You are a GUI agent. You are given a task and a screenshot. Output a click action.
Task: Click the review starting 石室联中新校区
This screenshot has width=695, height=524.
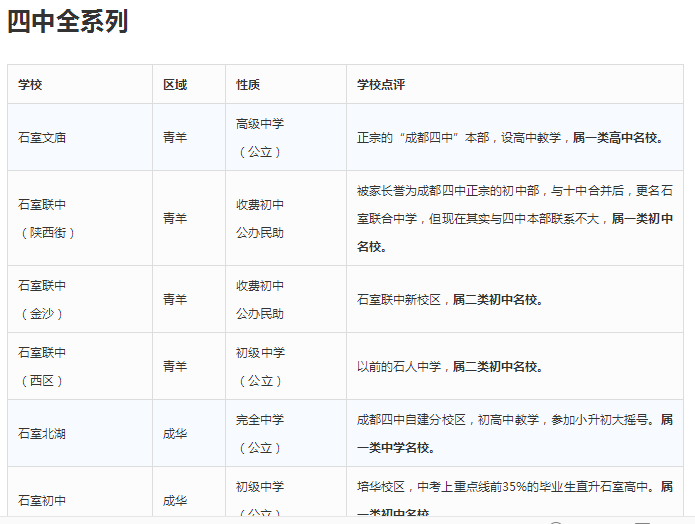point(450,299)
